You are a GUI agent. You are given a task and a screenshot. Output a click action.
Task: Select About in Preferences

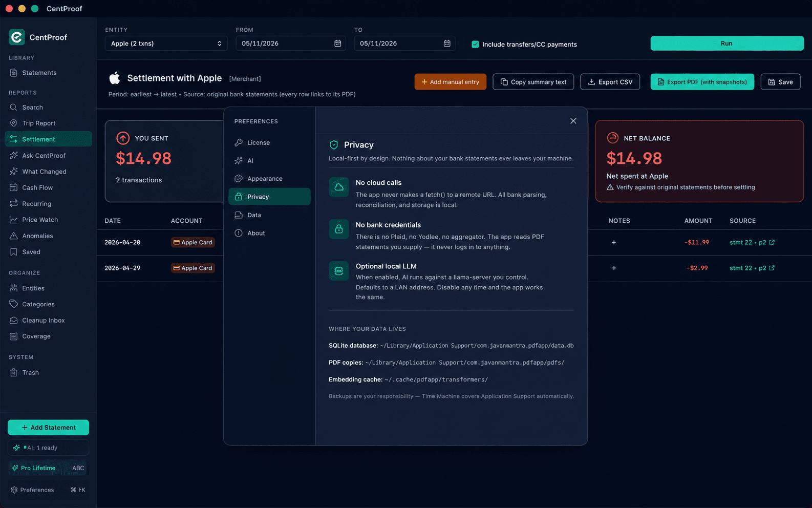point(269,233)
